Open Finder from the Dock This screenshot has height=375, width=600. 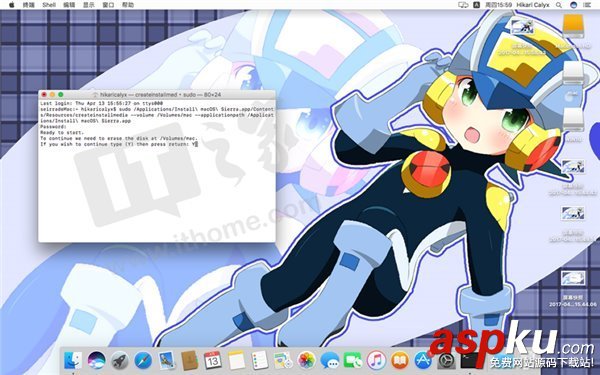[x=73, y=360]
